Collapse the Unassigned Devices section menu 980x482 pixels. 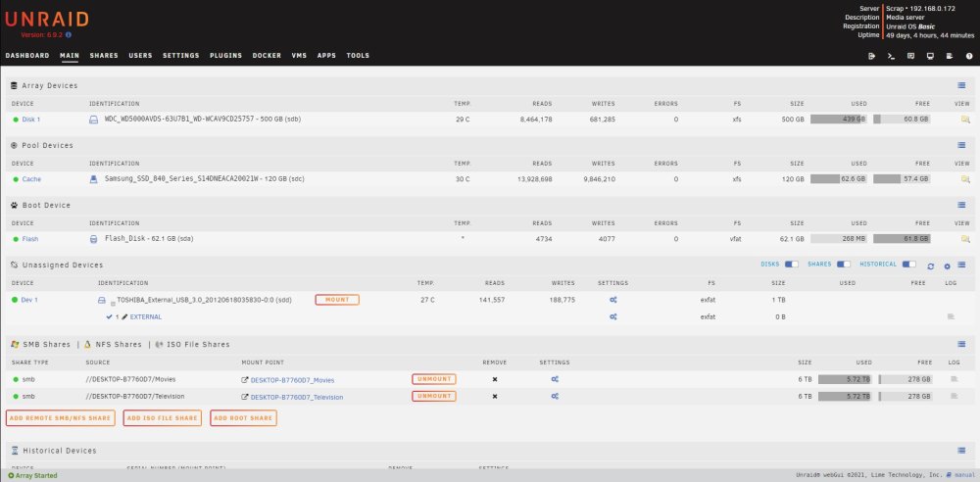click(961, 265)
